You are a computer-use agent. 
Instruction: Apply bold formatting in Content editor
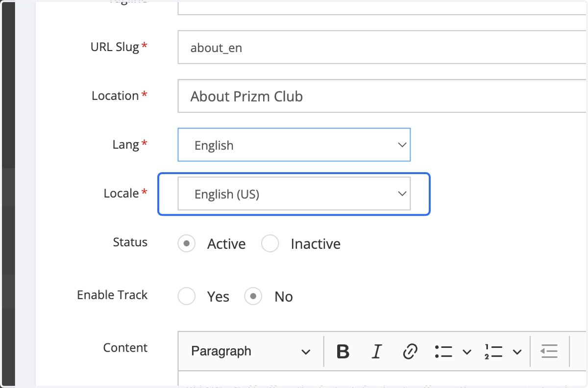point(343,351)
